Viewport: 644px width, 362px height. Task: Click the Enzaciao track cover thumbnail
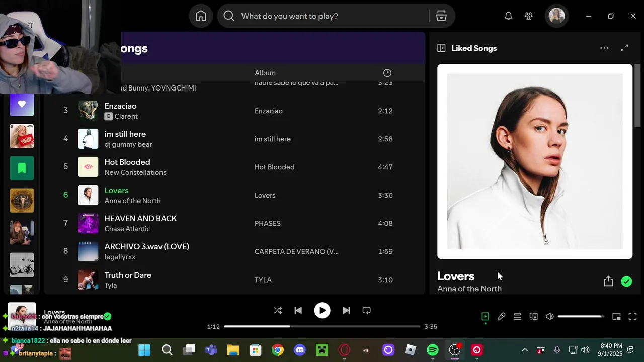point(88,111)
